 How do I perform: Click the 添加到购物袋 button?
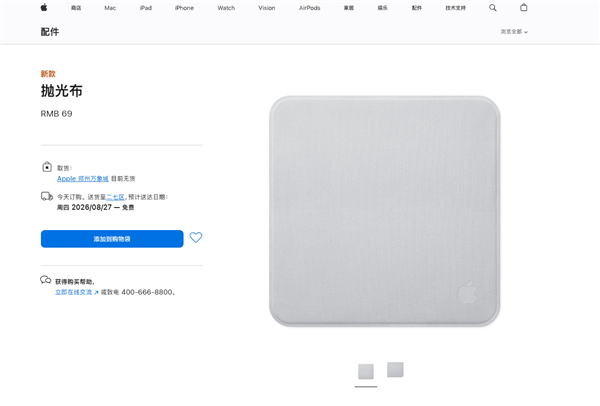tap(112, 239)
